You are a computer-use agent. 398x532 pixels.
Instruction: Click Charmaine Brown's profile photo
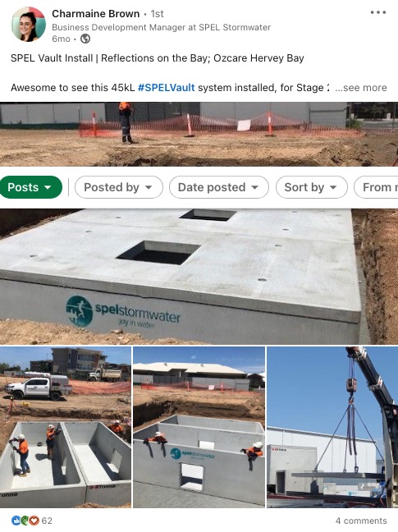pos(29,24)
